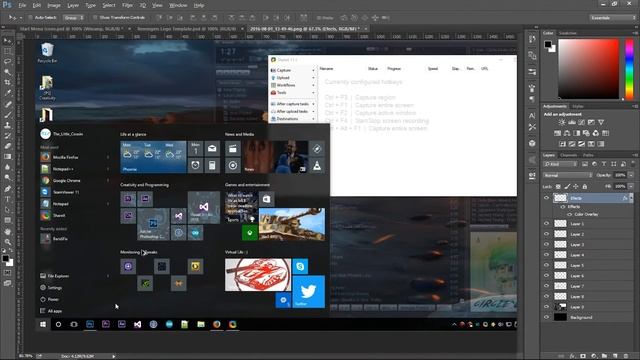This screenshot has height=360, width=640.
Task: Click the hue spectrum slider
Action: (x=629, y=69)
